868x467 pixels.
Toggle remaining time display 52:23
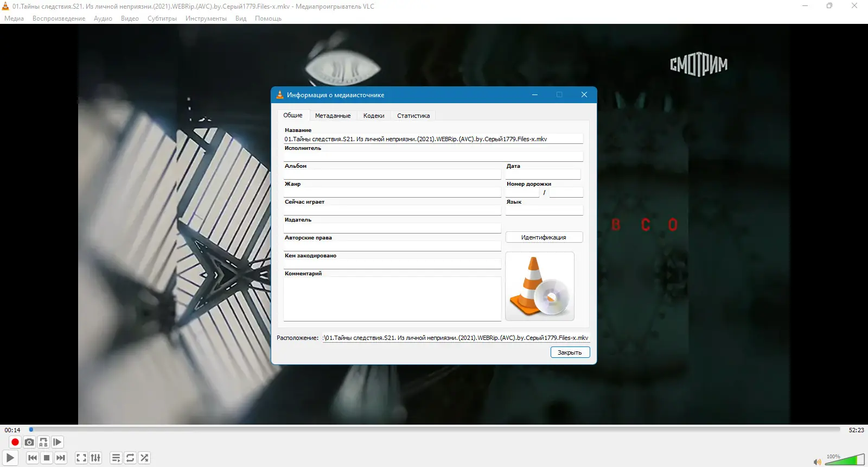click(x=857, y=430)
